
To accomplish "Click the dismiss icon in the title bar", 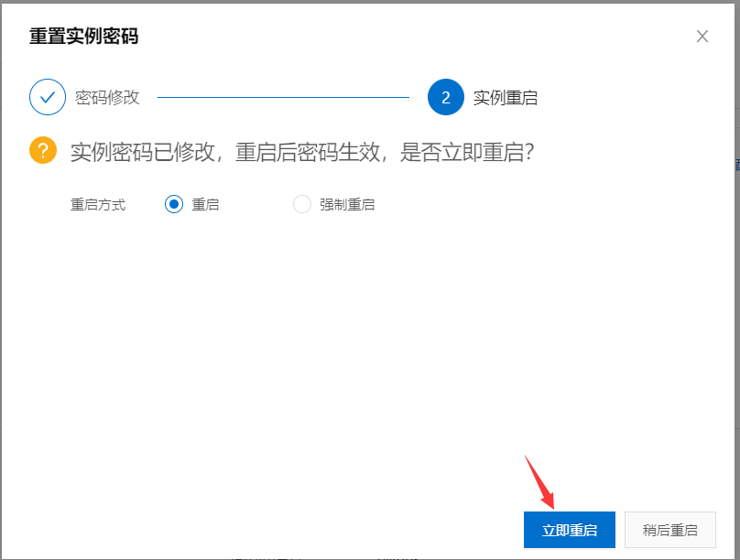I will [702, 37].
